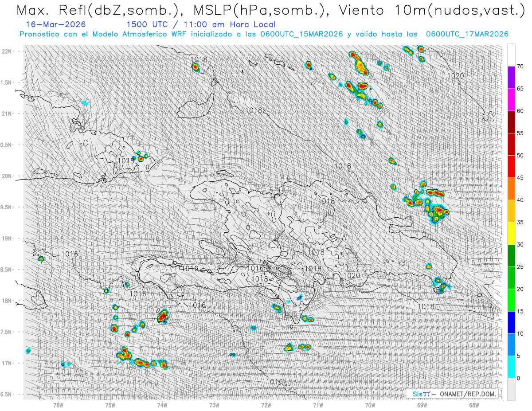Select the cyan 0-5 dbZ colorbar band
Viewport: 532px width, 411px height.
(511, 367)
